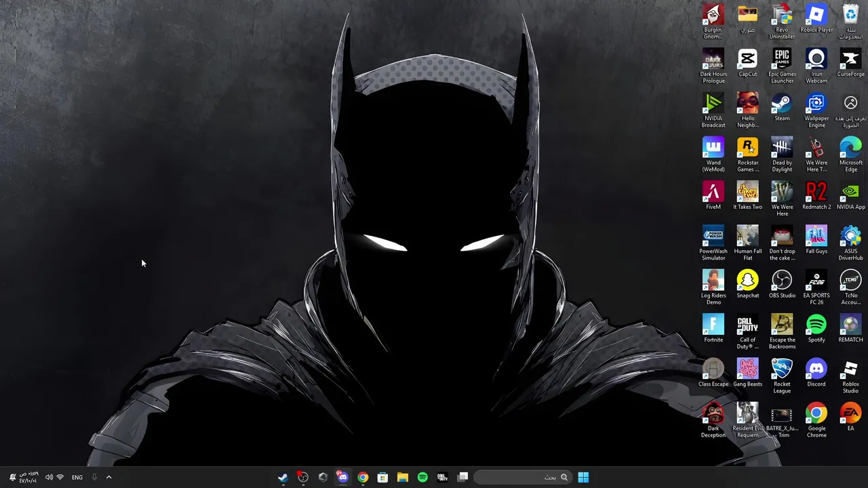Open Fortnite desktop shortcut

(713, 329)
